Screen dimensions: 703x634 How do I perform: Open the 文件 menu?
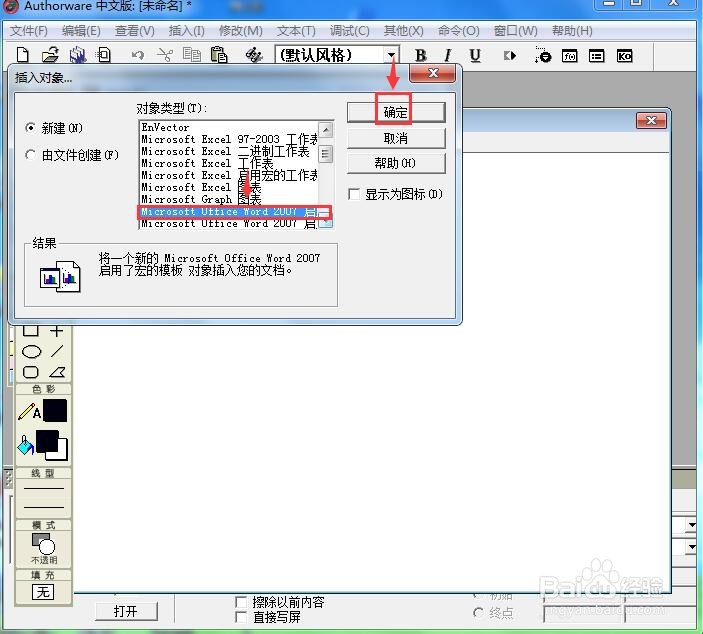tap(29, 31)
